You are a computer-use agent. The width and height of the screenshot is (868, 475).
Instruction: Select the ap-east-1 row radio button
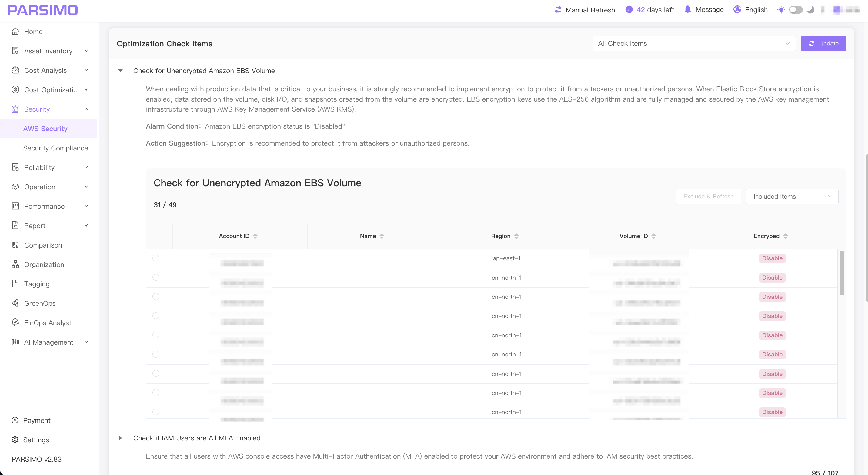(156, 258)
